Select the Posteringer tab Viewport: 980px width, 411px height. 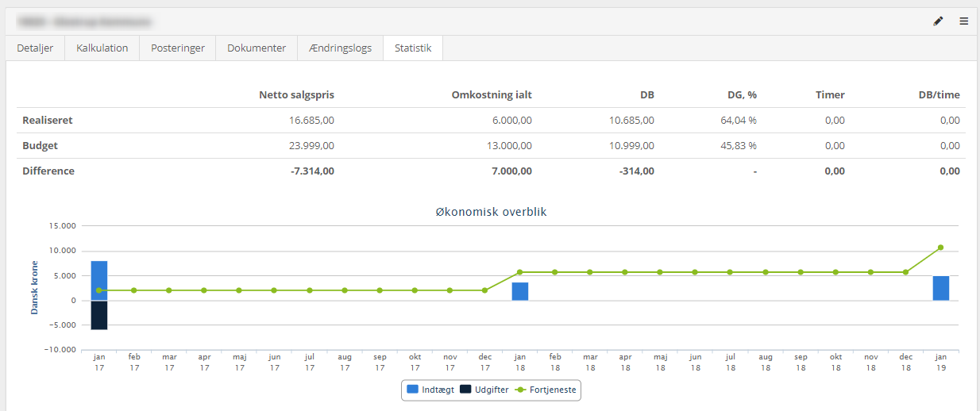[178, 48]
